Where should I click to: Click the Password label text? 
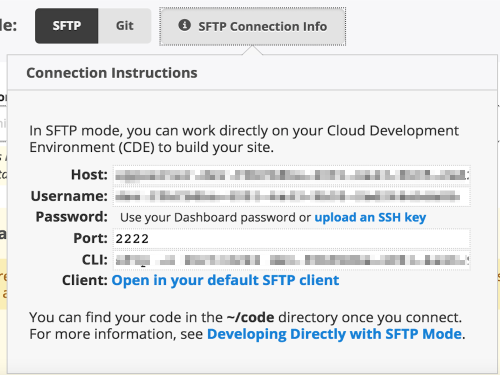72,217
